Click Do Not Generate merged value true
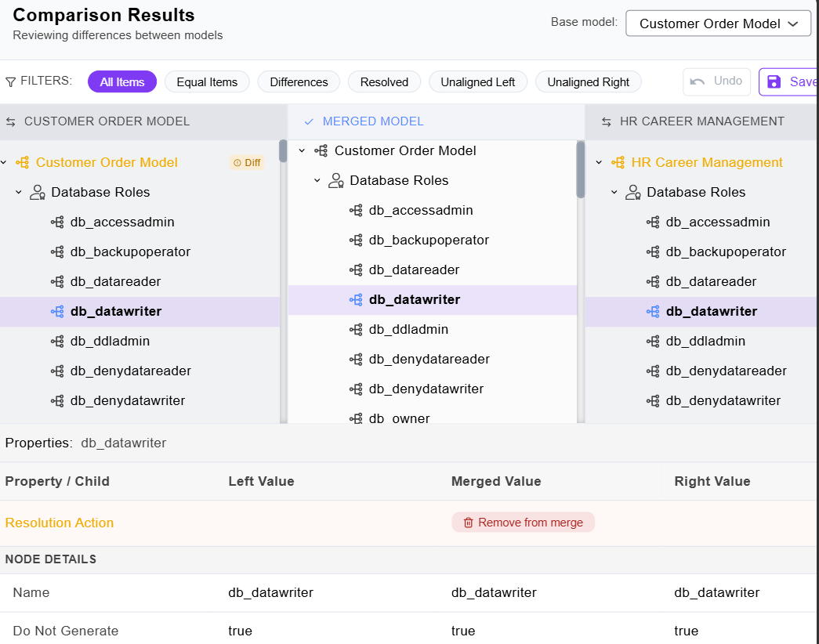Screen dimensions: 819x644 coord(463,631)
